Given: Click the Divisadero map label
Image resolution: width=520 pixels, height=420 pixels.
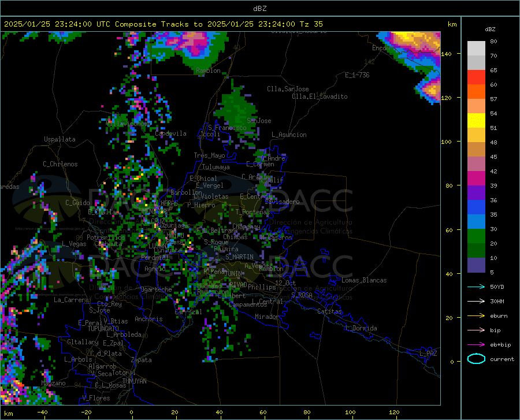Looking at the screenshot, I should [282, 202].
